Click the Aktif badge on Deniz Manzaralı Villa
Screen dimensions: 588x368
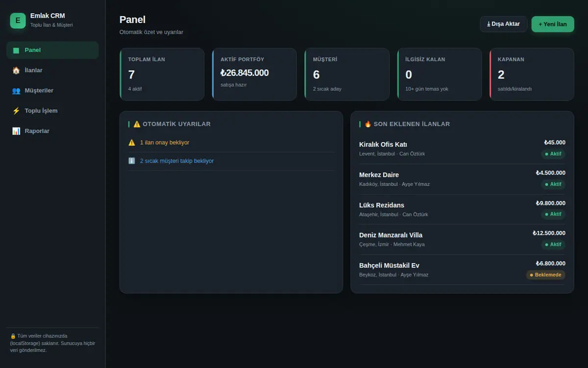(x=553, y=244)
